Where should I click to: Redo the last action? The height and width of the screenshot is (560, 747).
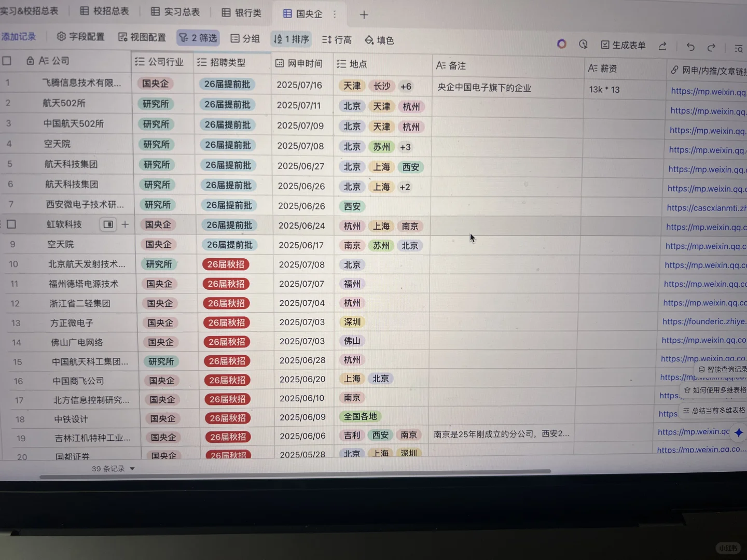[711, 47]
